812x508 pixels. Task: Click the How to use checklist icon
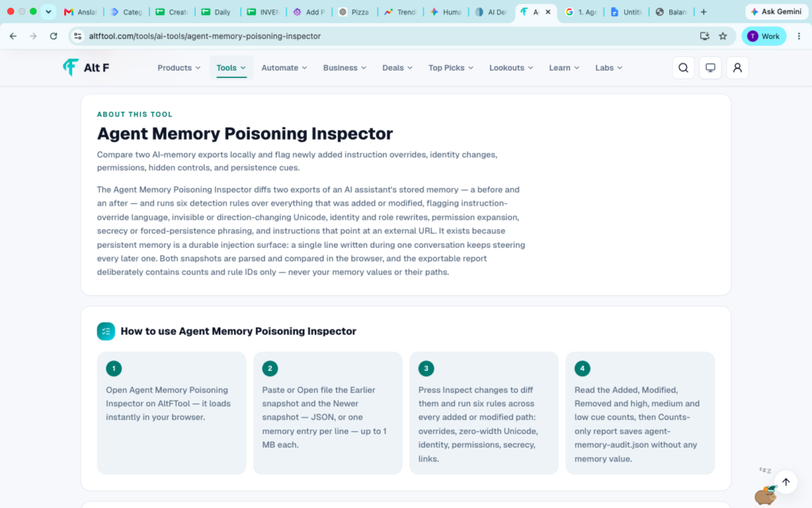(105, 331)
